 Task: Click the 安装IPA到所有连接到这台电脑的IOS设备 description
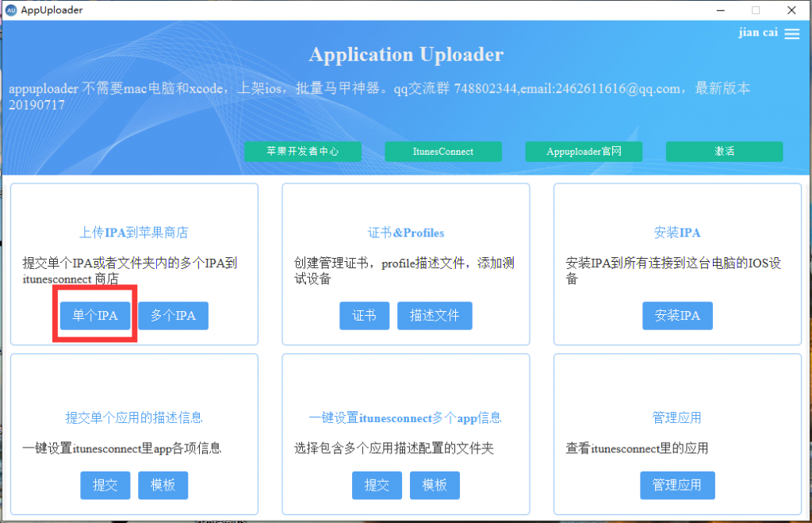coord(673,271)
